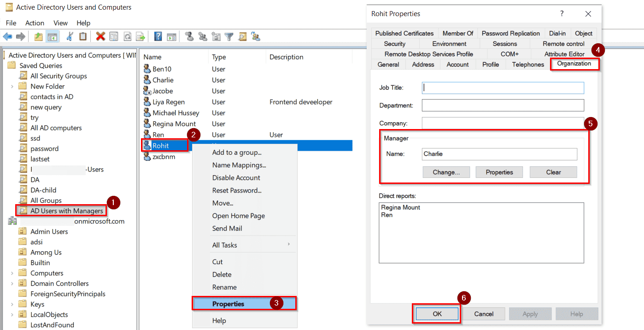Clear the assigned manager Charlie
Viewport: 644px width, 330px height.
(x=553, y=172)
